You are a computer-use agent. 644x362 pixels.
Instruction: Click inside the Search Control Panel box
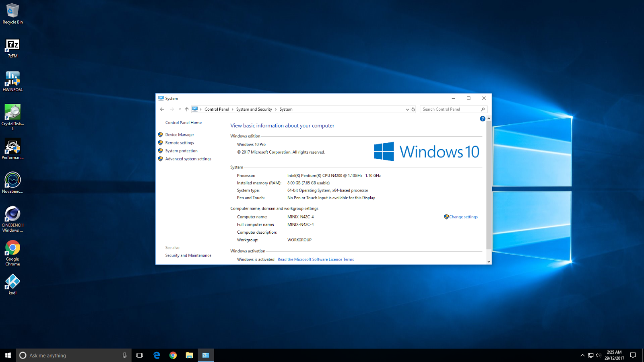coord(447,109)
